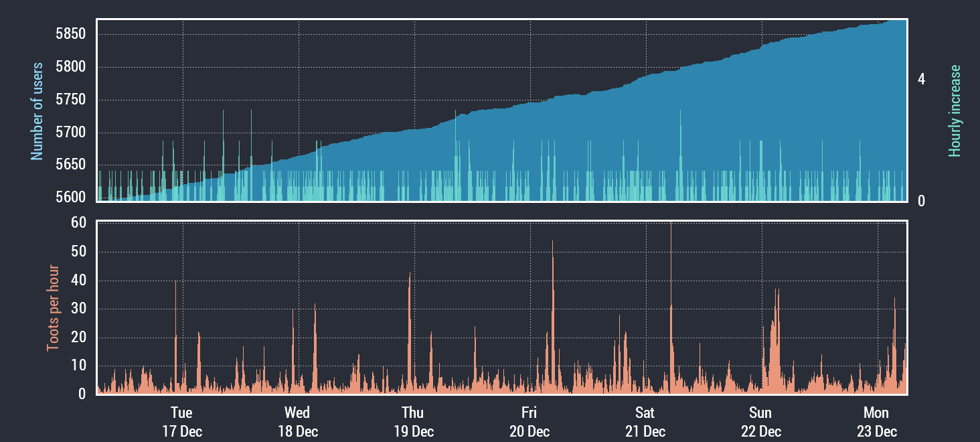The height and width of the screenshot is (442, 980).
Task: Click the 5600 users tick label
Action: 70,198
